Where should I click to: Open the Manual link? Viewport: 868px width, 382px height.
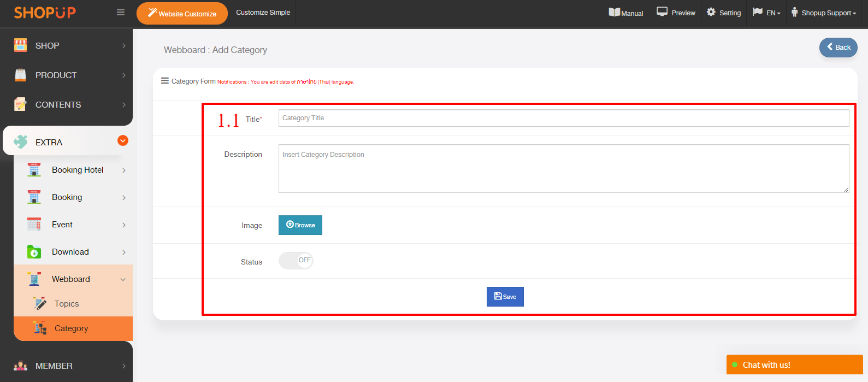[626, 13]
